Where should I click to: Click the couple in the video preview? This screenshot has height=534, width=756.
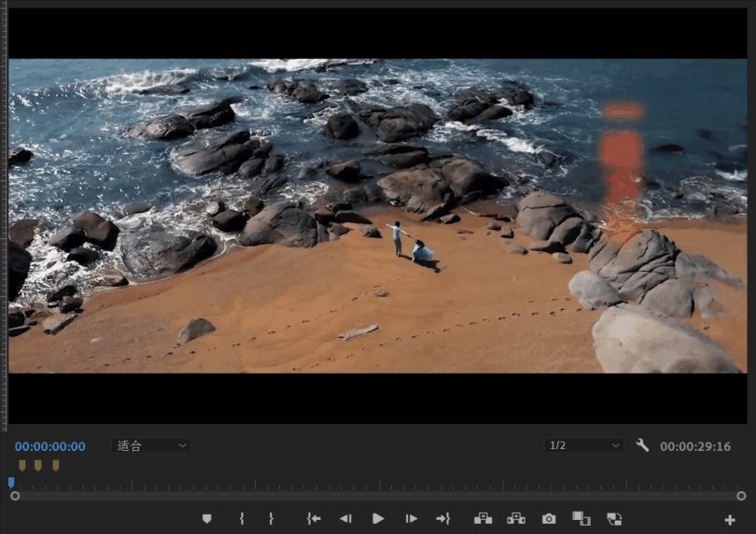pyautogui.click(x=413, y=245)
